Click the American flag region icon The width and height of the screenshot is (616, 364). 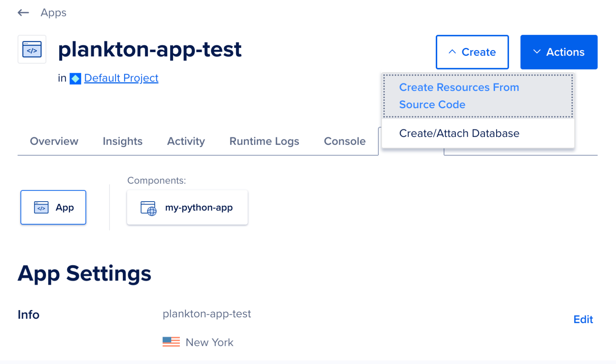[172, 342]
